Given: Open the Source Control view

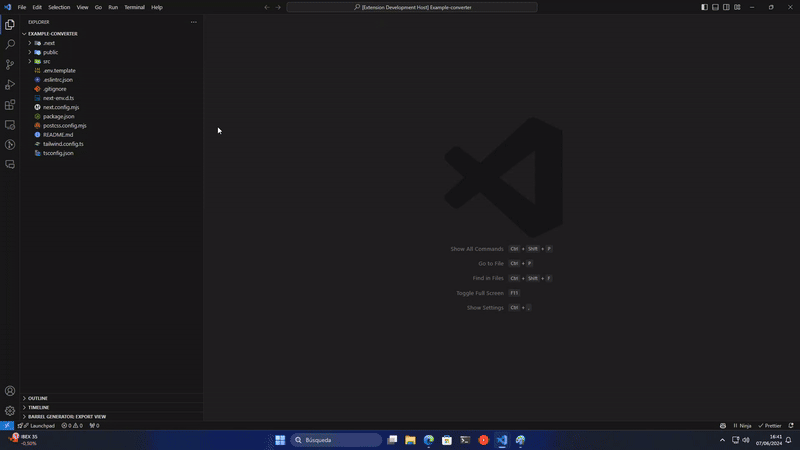Looking at the screenshot, I should [10, 64].
